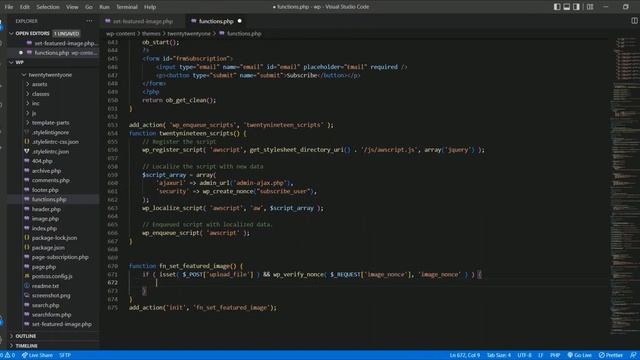Open File menu
The width and height of the screenshot is (640, 360).
click(x=9, y=7)
